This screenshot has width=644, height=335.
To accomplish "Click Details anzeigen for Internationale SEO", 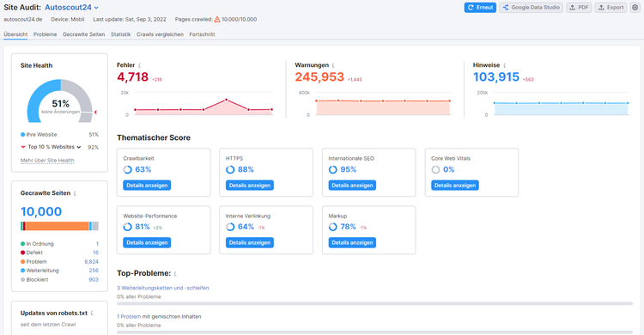I will click(352, 186).
